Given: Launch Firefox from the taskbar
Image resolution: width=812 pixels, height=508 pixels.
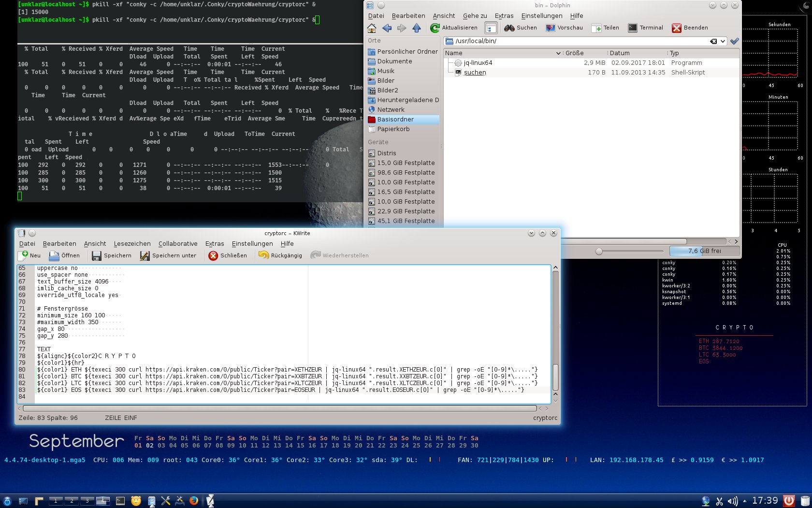Looking at the screenshot, I should (x=194, y=501).
